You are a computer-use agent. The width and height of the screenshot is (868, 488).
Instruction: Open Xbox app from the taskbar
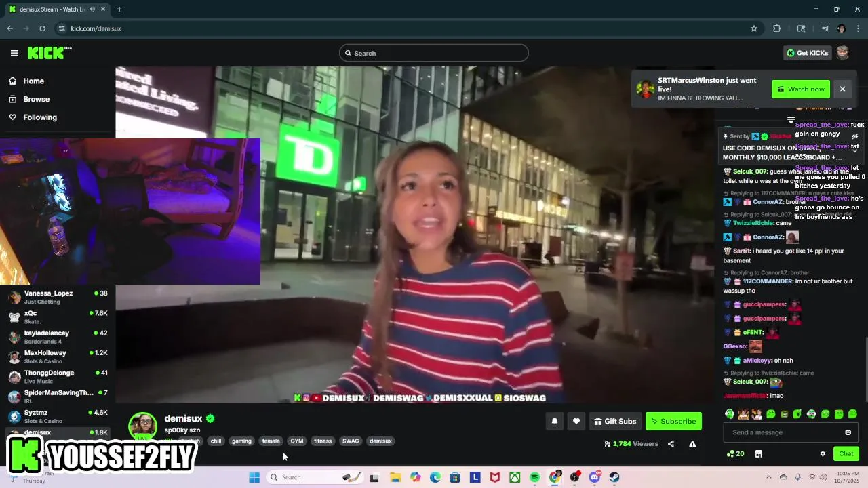point(515,477)
